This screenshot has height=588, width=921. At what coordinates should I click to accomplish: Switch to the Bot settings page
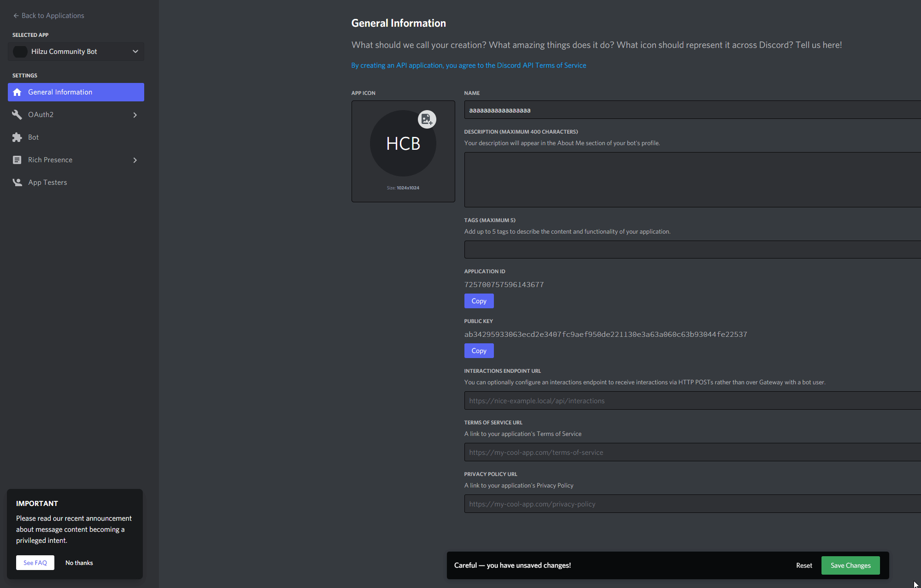[33, 137]
